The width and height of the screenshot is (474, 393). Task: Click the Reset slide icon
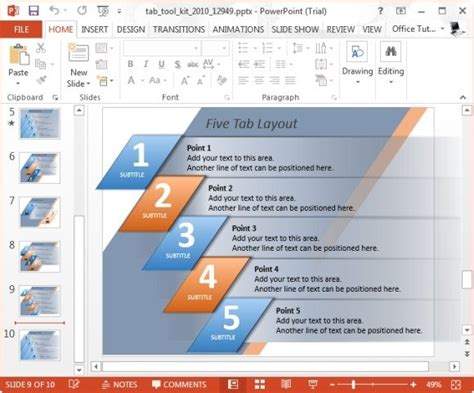[102, 64]
